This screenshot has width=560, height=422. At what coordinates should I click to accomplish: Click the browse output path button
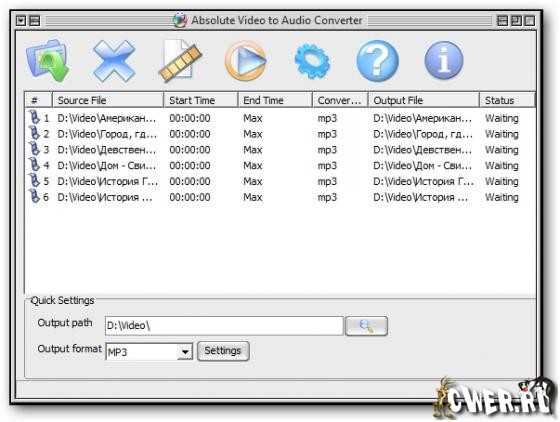366,326
